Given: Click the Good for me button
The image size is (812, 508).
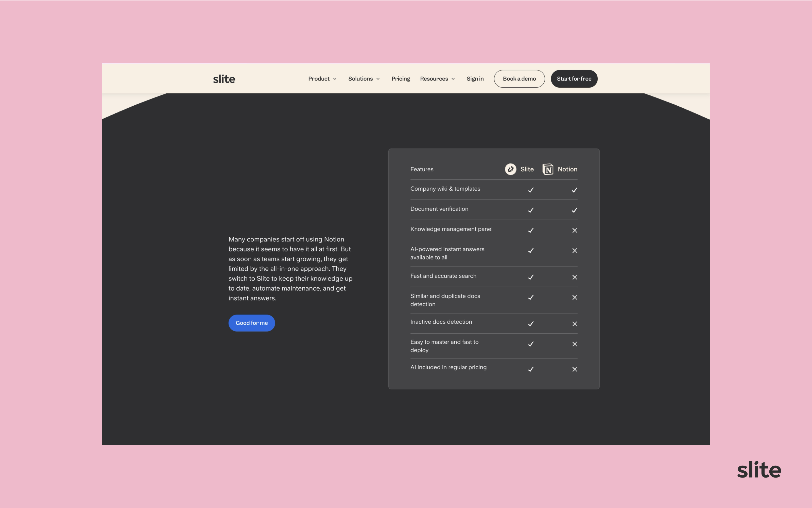Looking at the screenshot, I should pyautogui.click(x=251, y=322).
